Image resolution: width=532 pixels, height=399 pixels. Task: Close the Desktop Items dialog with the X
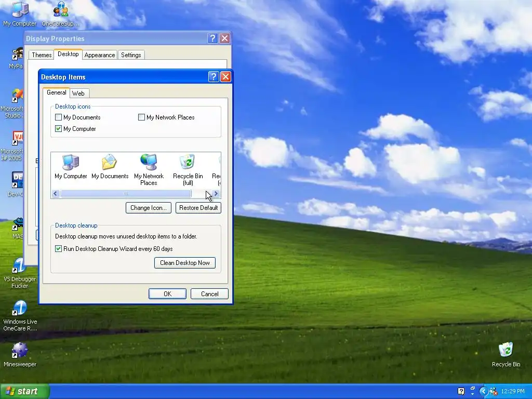point(225,77)
